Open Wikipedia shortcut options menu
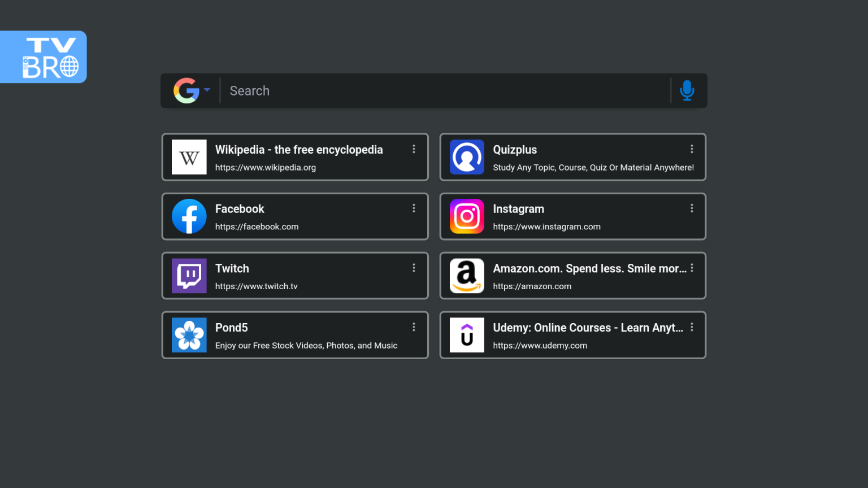The image size is (868, 488). point(414,149)
